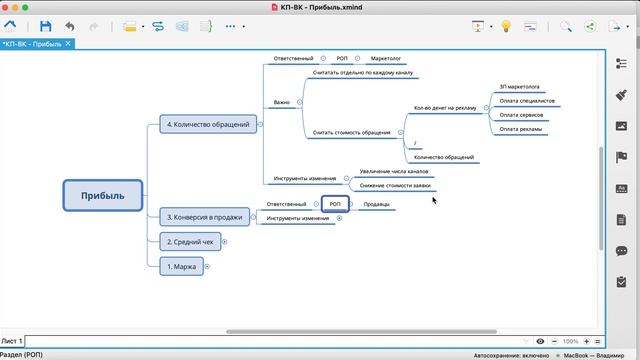Open search with the magnifier icon
The image size is (640, 360).
pos(566,27)
